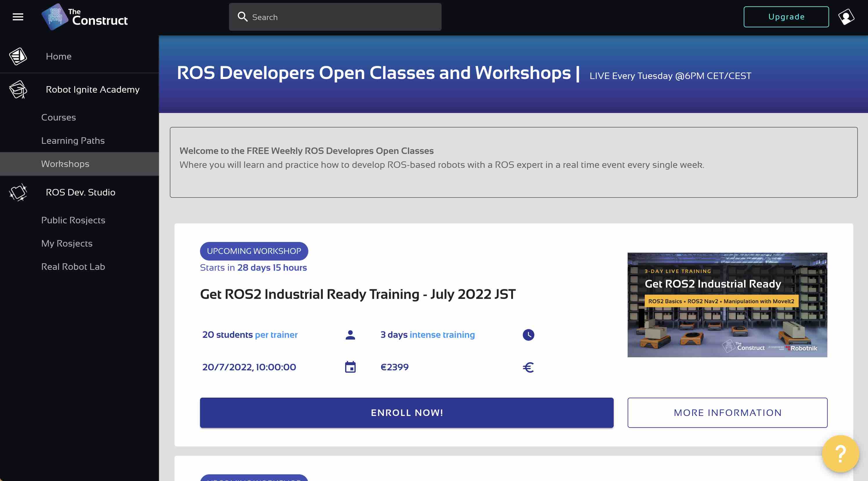Select Robot Ignite Academy in the sidebar

pyautogui.click(x=79, y=89)
